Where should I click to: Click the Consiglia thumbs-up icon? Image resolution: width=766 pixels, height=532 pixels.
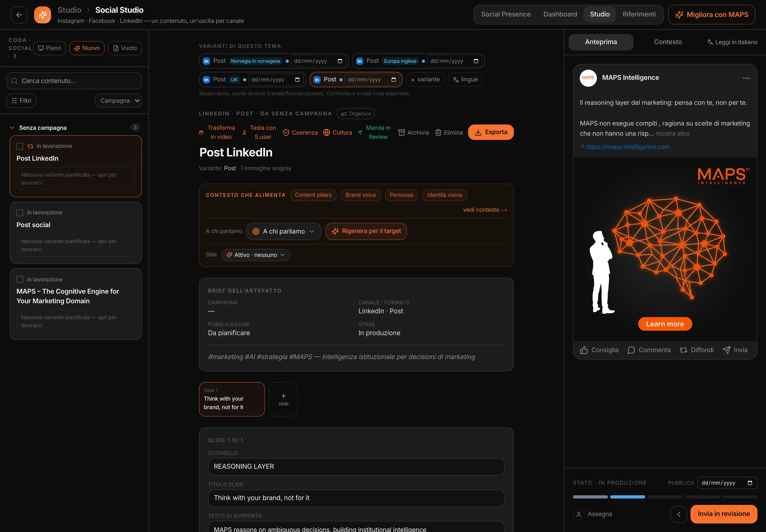click(x=584, y=350)
